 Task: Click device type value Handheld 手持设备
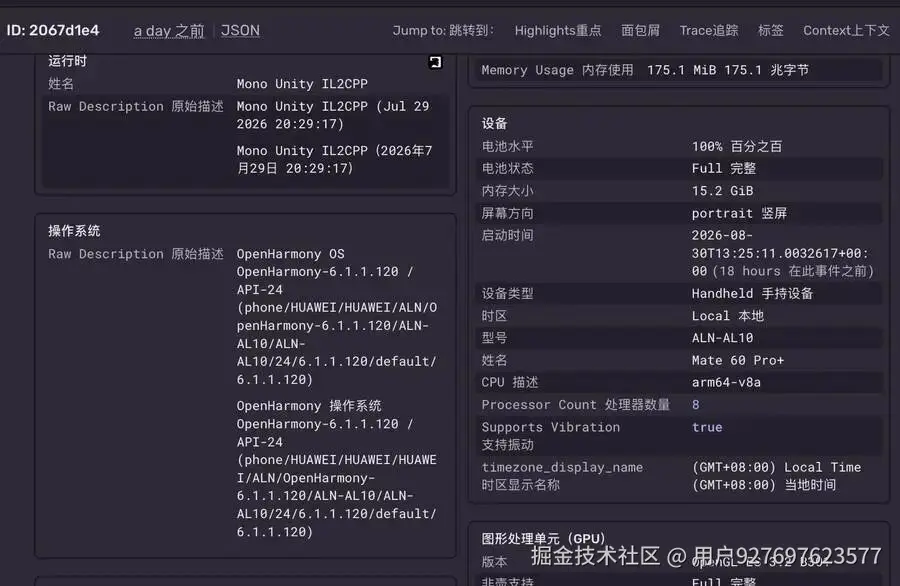click(752, 293)
